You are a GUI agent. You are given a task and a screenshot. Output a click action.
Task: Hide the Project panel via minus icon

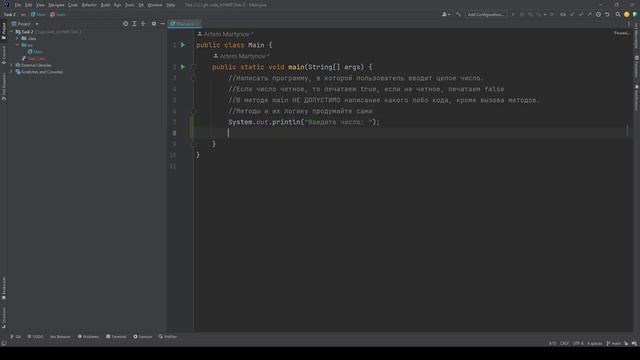pos(162,24)
